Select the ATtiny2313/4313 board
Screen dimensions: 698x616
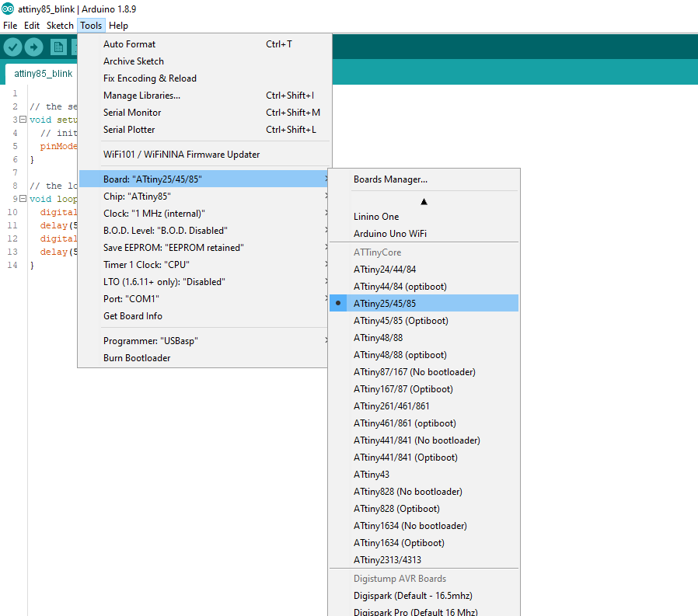(424, 560)
